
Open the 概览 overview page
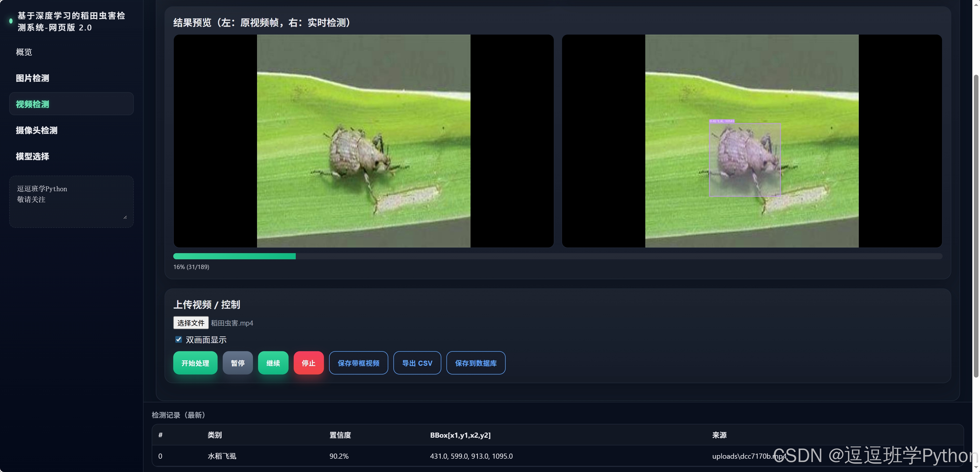click(x=24, y=52)
